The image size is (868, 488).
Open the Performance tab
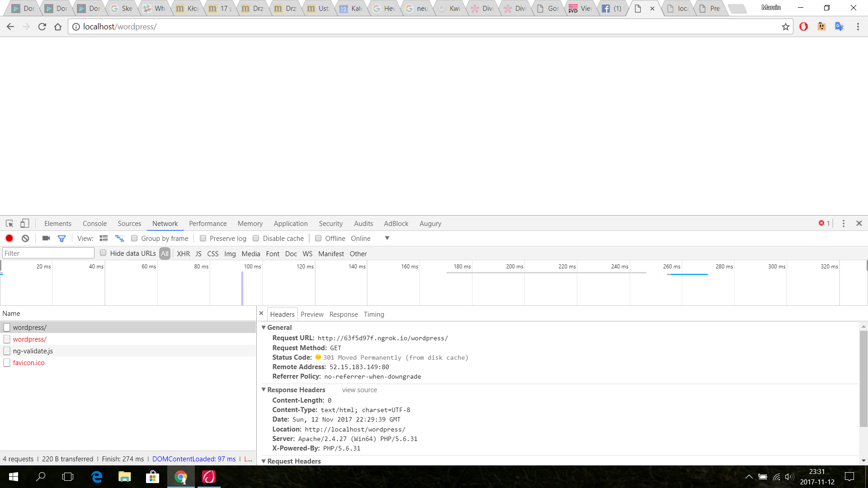point(208,223)
